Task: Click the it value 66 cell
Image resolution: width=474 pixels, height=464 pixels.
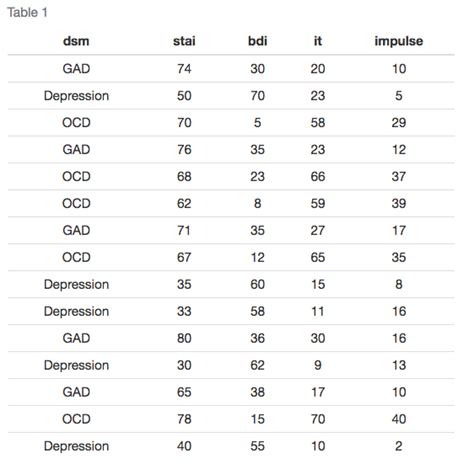Action: 318,177
